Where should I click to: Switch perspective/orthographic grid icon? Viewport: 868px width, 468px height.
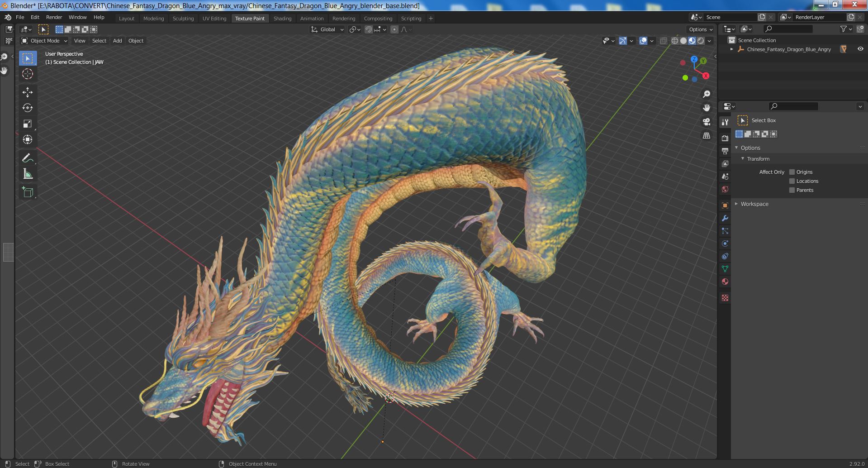coord(707,135)
